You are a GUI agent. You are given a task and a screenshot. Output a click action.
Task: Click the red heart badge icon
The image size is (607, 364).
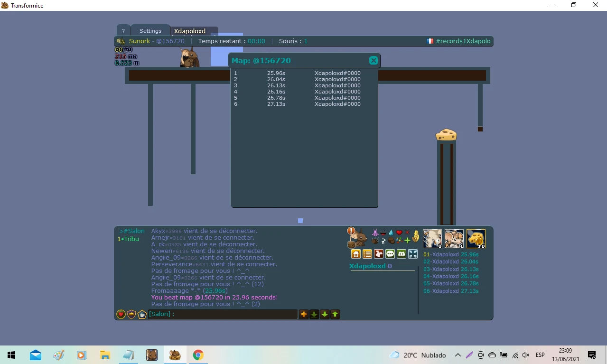click(121, 314)
